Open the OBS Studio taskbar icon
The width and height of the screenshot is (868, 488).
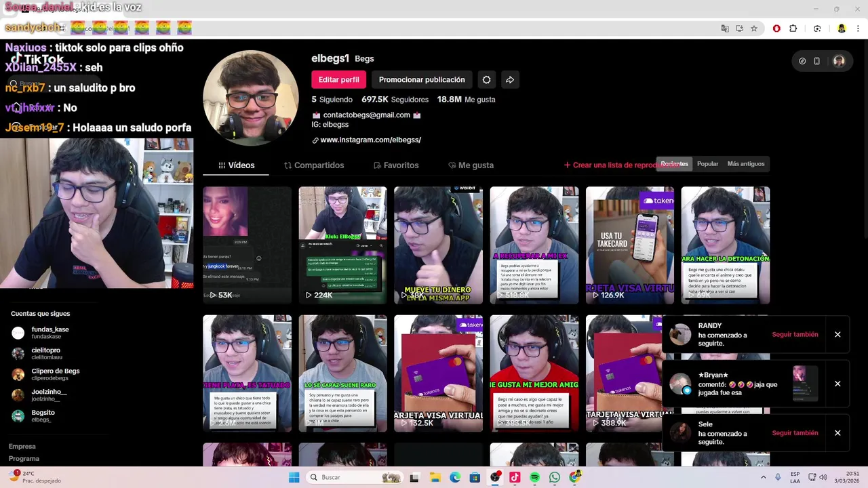[495, 477]
